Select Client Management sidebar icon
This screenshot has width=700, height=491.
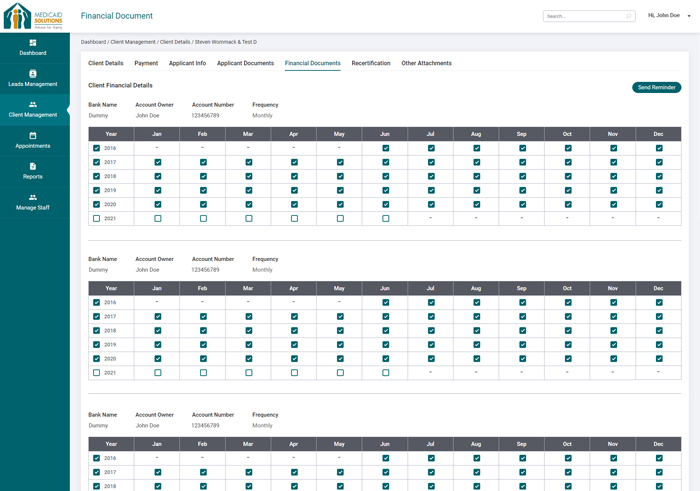(33, 105)
